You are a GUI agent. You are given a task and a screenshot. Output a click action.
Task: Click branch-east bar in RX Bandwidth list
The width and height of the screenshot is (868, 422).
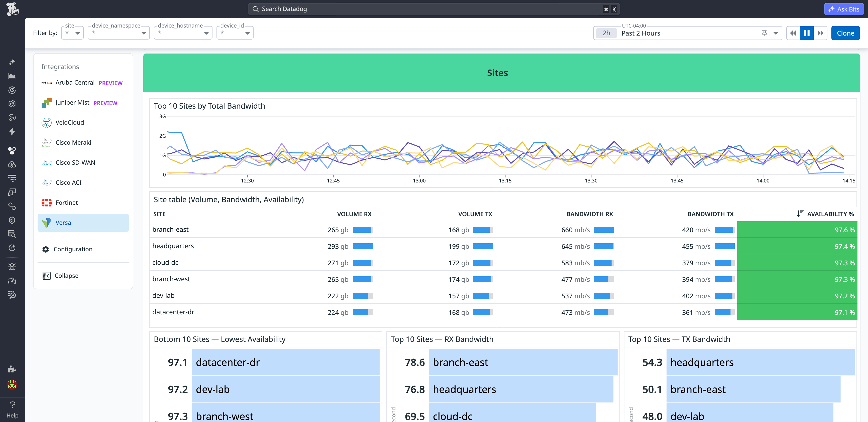tap(523, 362)
